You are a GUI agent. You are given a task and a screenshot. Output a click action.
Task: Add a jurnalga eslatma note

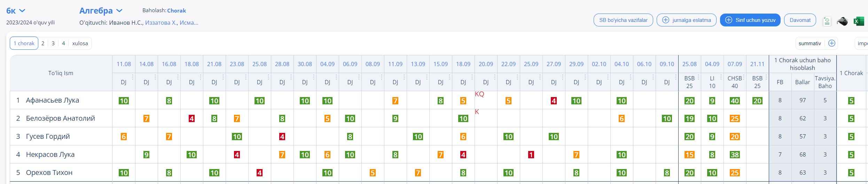coord(686,20)
